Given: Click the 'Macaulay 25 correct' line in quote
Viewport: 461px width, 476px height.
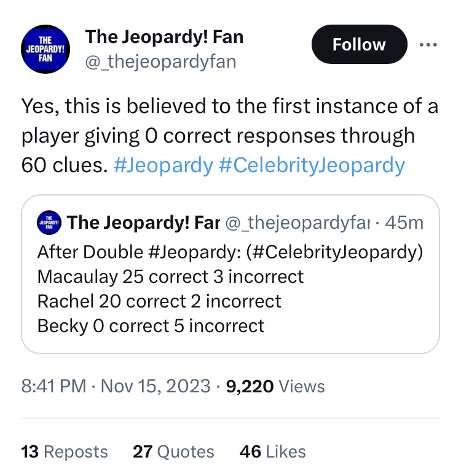Looking at the screenshot, I should point(170,277).
